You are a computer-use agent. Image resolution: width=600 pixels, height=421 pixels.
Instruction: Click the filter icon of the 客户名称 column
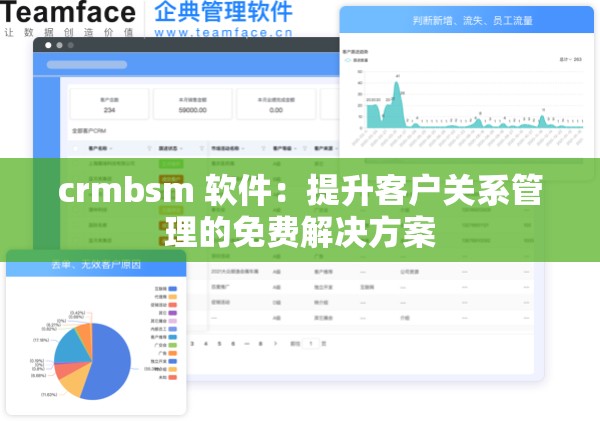point(149,148)
